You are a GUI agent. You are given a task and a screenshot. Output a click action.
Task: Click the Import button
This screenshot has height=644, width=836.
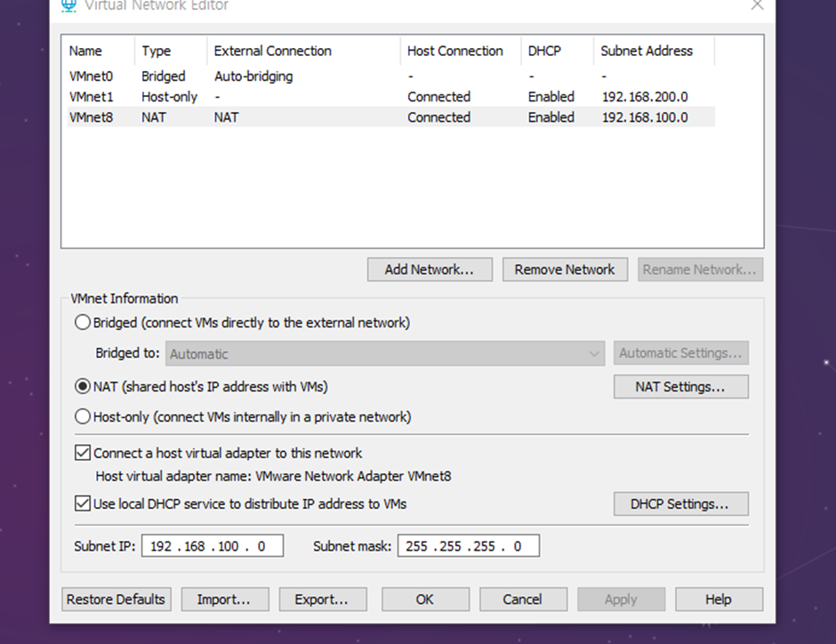click(225, 600)
